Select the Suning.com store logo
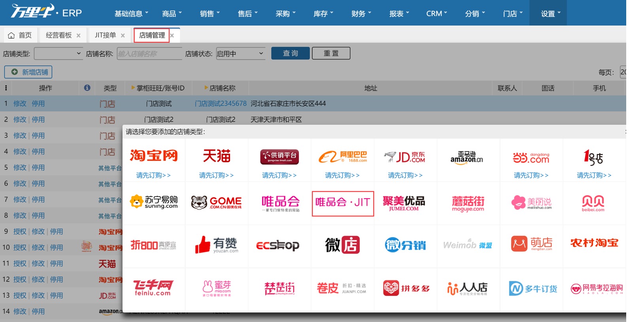This screenshot has width=644, height=322. [x=153, y=202]
